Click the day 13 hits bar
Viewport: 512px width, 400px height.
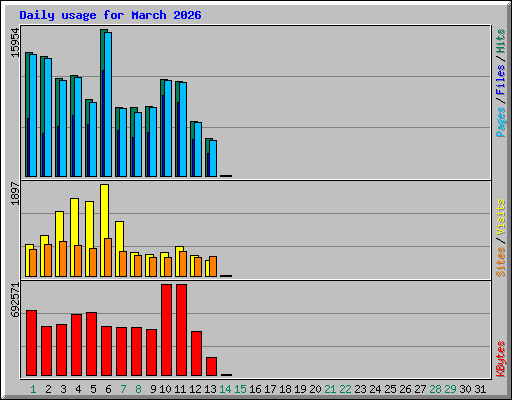[x=208, y=157]
